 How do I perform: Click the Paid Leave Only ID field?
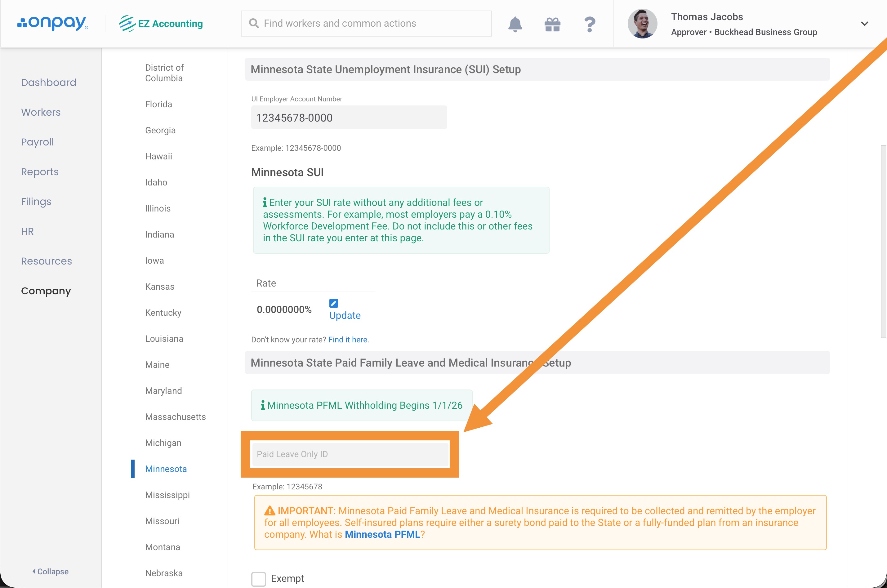coord(350,454)
